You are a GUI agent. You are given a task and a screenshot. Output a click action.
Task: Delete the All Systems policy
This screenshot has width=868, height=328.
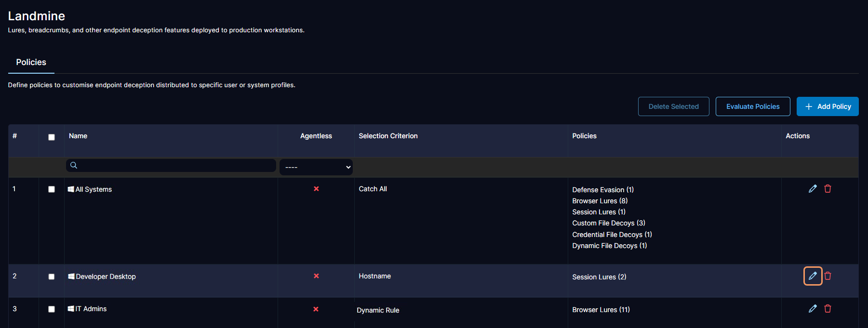click(828, 189)
